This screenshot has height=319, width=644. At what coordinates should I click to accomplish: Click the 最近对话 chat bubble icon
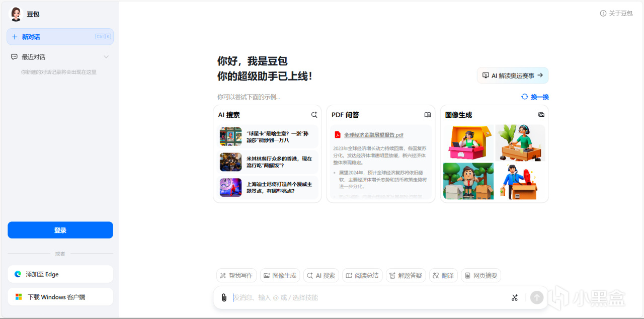point(14,57)
